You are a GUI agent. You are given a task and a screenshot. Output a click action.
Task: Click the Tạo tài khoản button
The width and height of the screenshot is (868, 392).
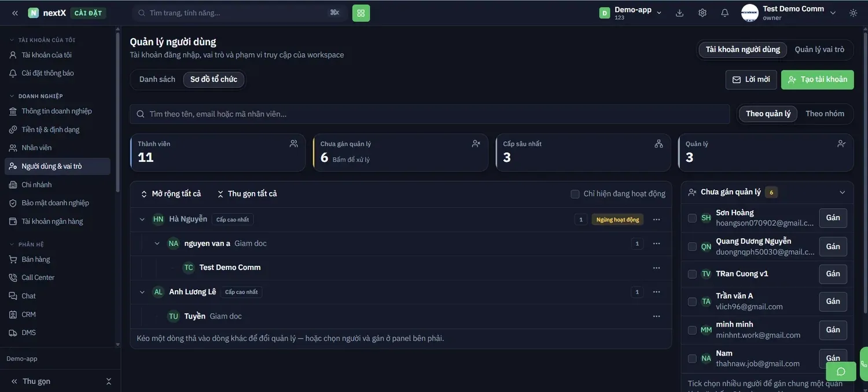818,80
